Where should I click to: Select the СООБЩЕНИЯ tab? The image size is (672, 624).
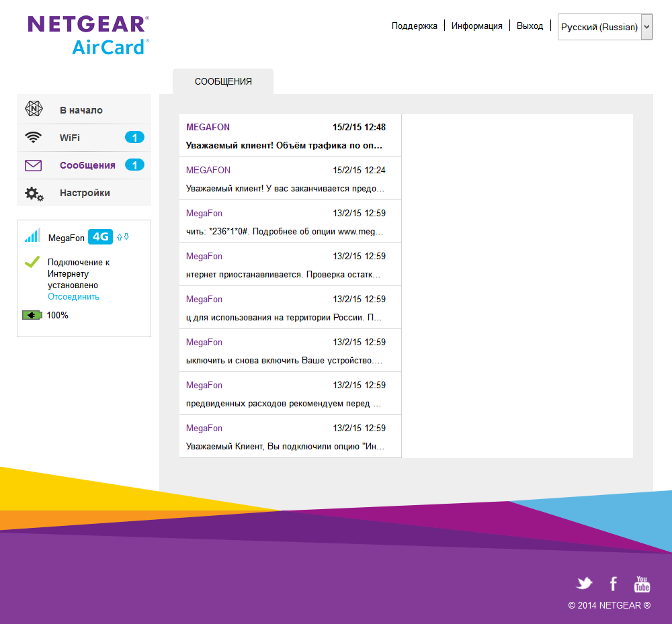point(223,81)
